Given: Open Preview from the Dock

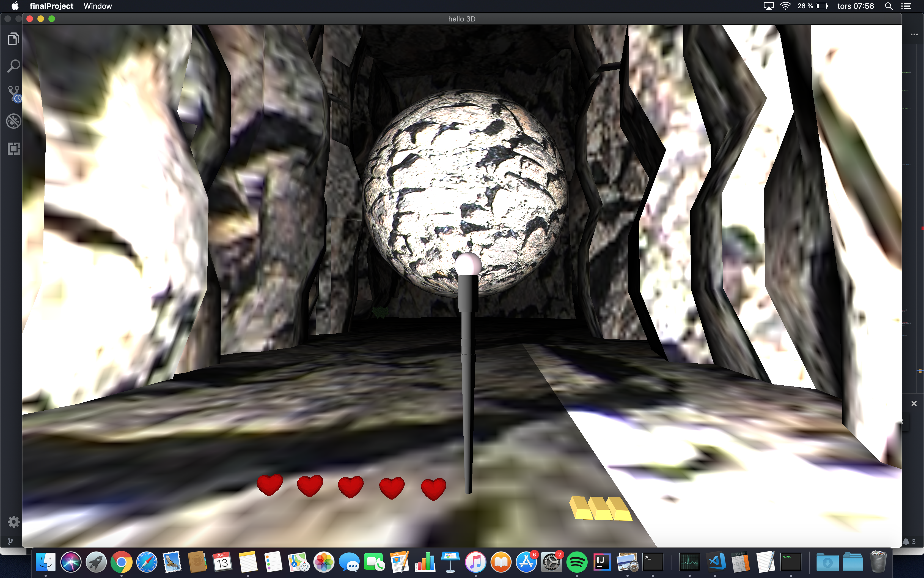Looking at the screenshot, I should tap(627, 562).
